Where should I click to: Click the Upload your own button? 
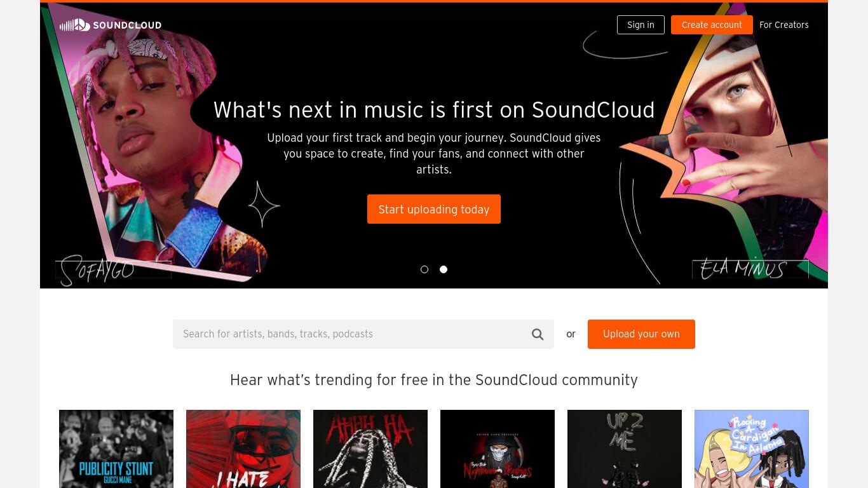[641, 334]
